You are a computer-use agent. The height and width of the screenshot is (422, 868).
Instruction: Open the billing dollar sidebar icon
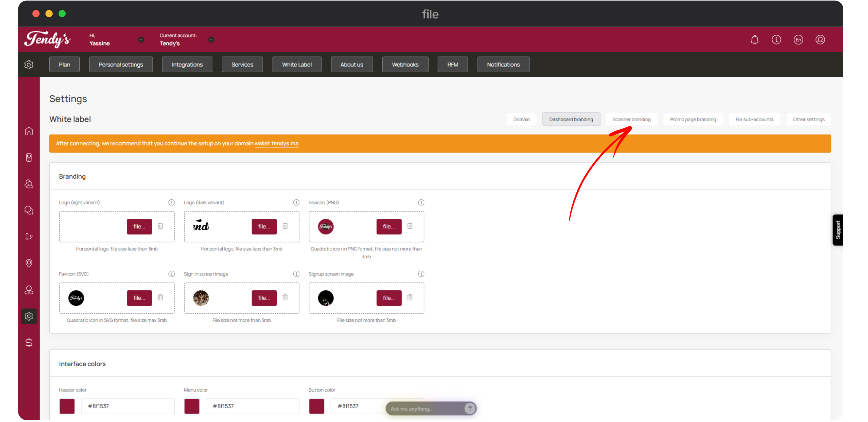coord(29,343)
